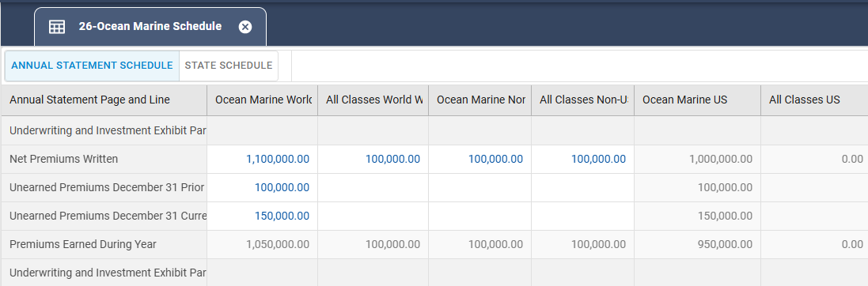Select Unearned Premiums December 31 Prior row label
The height and width of the screenshot is (286, 868).
pyautogui.click(x=104, y=187)
